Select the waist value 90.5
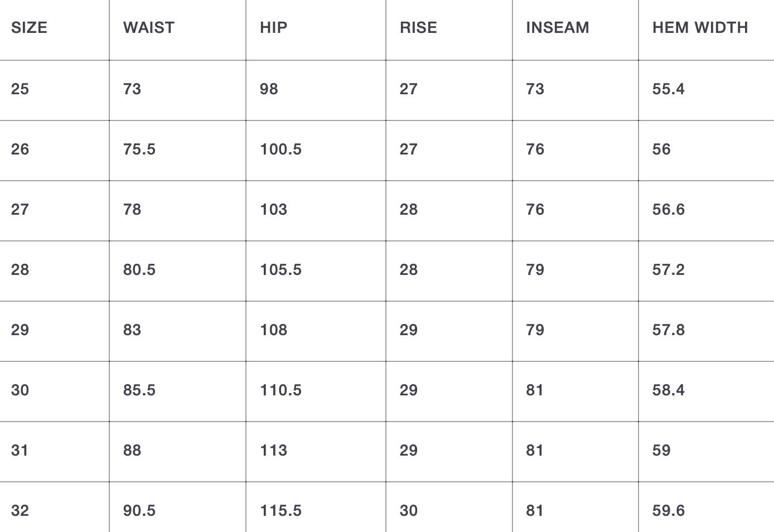774x532 pixels. tap(139, 511)
